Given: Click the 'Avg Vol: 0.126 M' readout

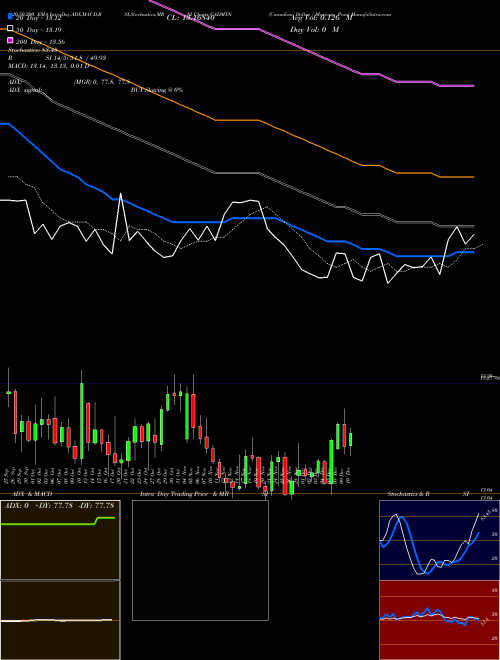Looking at the screenshot, I should (321, 18).
